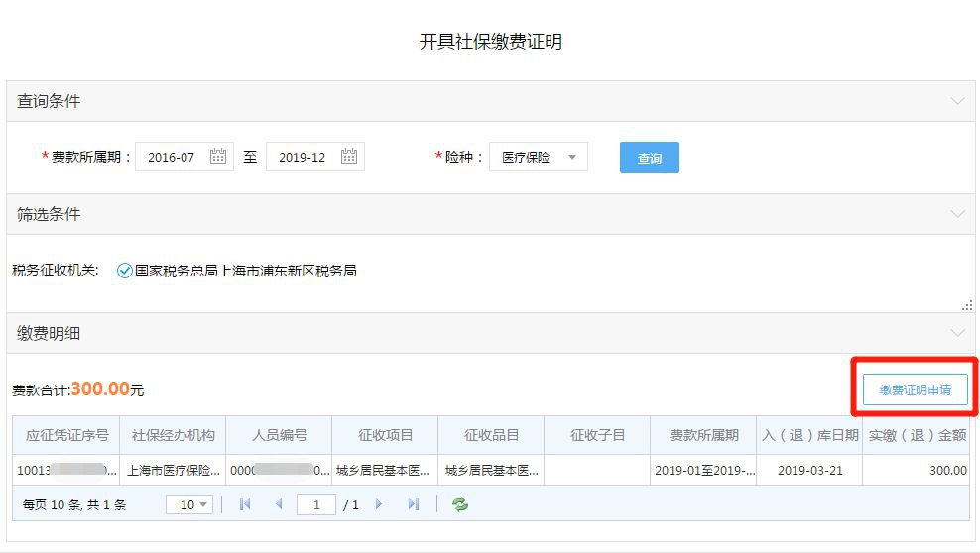Open calendar picker for start period 2016-07
The height and width of the screenshot is (553, 980).
[x=218, y=157]
